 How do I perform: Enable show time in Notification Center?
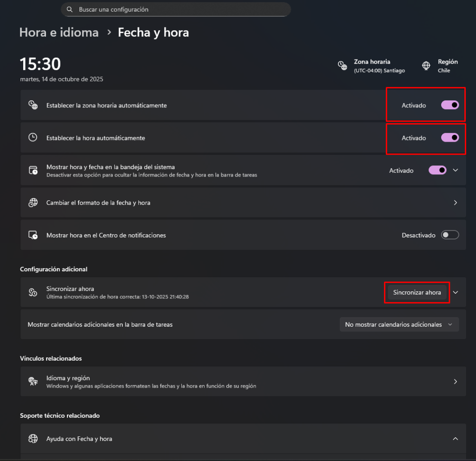click(x=450, y=235)
